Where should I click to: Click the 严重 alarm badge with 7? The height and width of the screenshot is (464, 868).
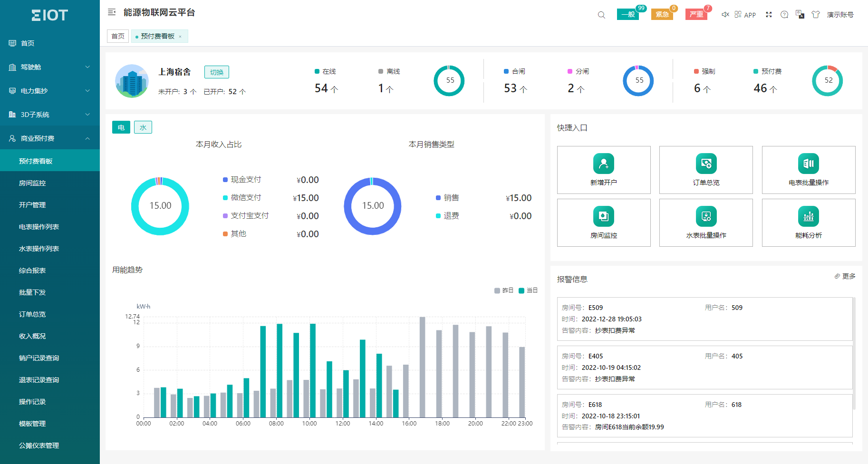(x=696, y=15)
